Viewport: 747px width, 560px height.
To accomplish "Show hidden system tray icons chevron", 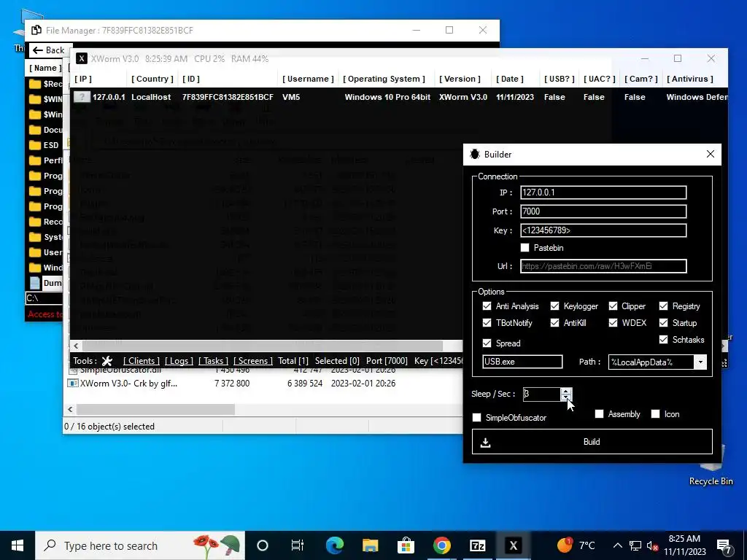I will pos(617,545).
